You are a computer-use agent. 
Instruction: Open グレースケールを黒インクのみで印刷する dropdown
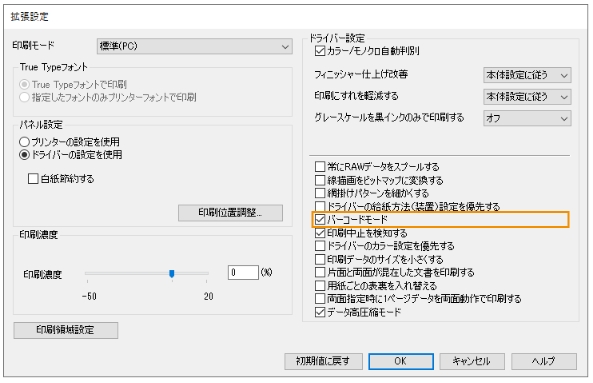[x=527, y=118]
